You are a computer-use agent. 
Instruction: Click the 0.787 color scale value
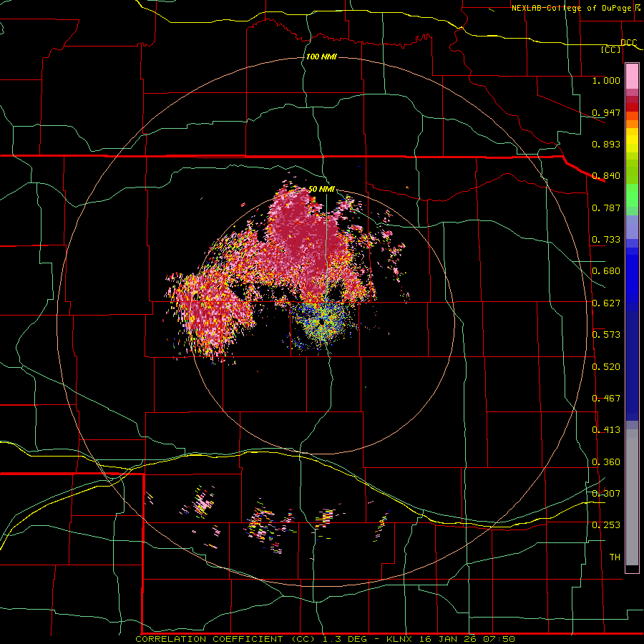coord(606,208)
